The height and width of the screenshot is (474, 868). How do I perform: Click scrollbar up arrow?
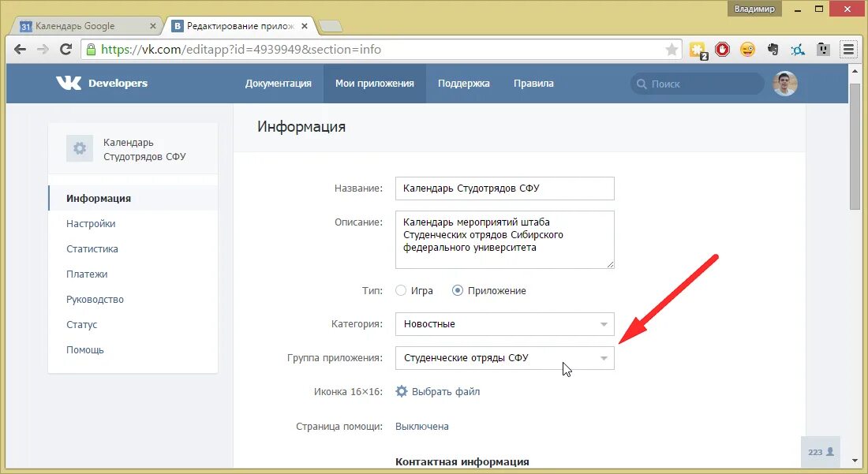855,71
